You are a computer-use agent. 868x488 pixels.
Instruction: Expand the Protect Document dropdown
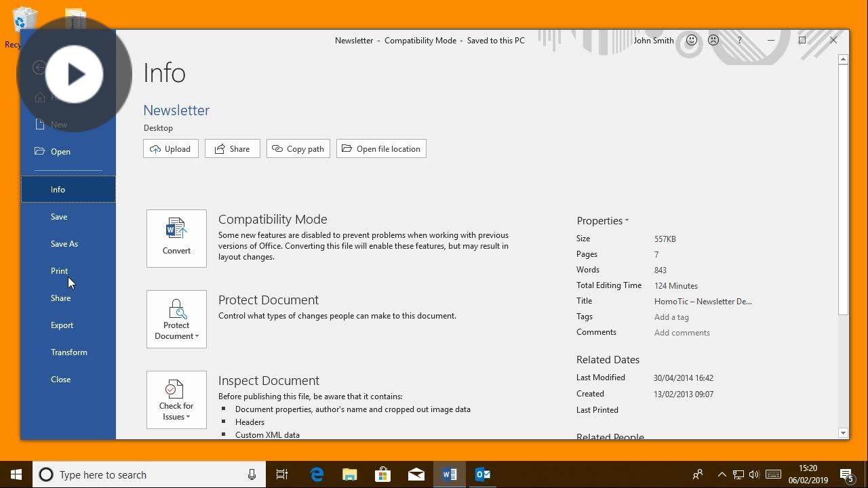click(x=176, y=319)
